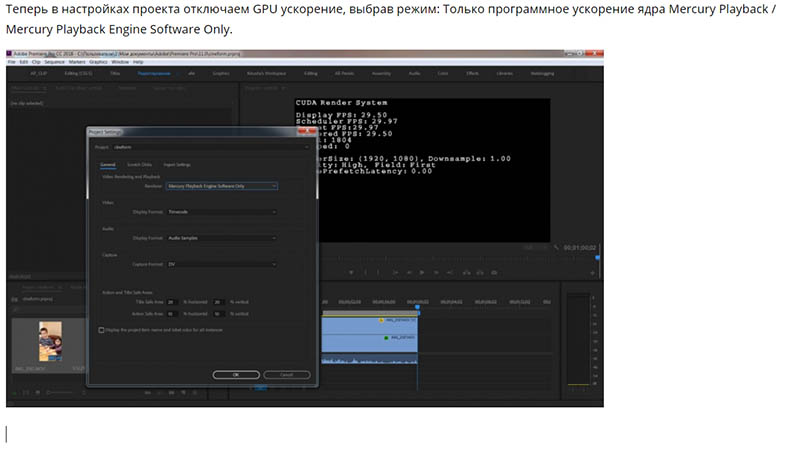Click the Program monitor timecode 00;01;00;02

pyautogui.click(x=580, y=248)
